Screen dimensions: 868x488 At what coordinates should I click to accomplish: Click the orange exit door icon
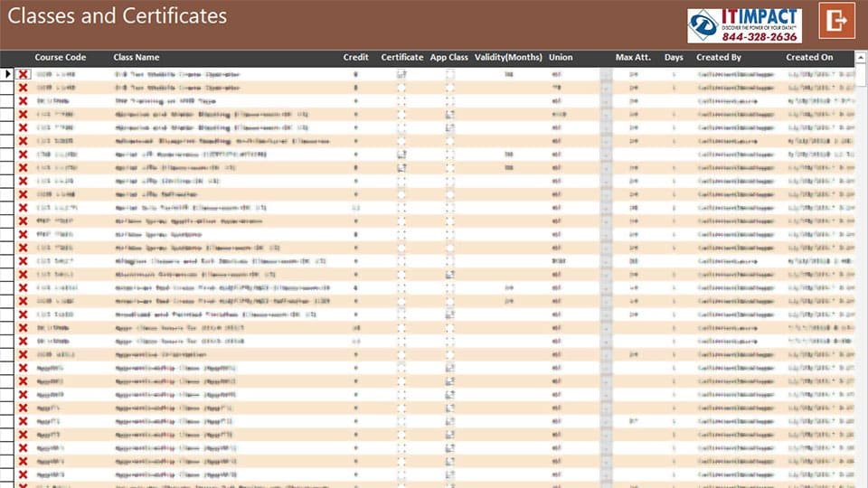tap(836, 21)
